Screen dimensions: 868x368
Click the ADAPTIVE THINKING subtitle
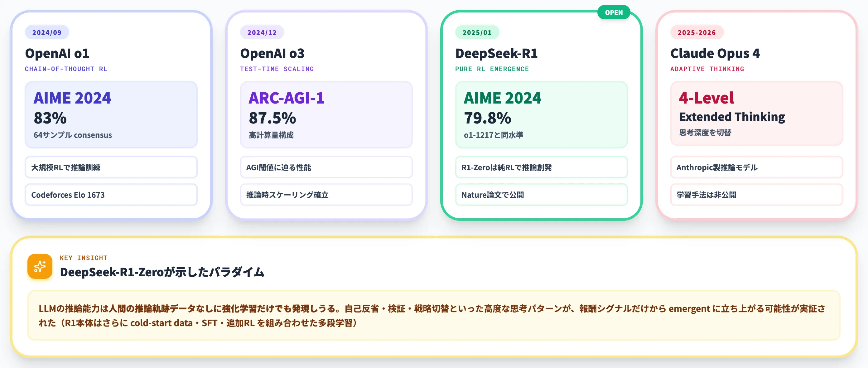click(x=707, y=69)
